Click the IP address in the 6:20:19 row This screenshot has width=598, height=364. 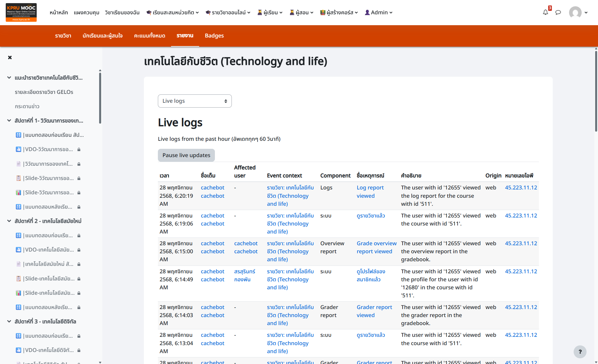[521, 188]
